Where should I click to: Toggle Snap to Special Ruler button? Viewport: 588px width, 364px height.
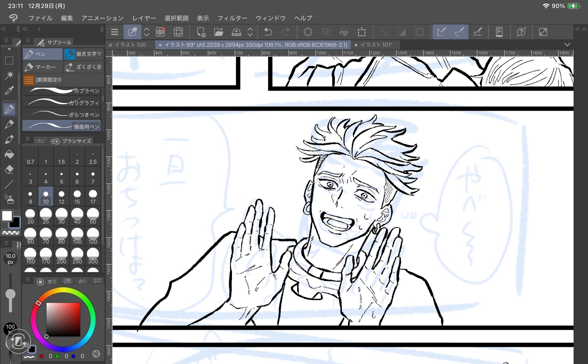(x=459, y=32)
